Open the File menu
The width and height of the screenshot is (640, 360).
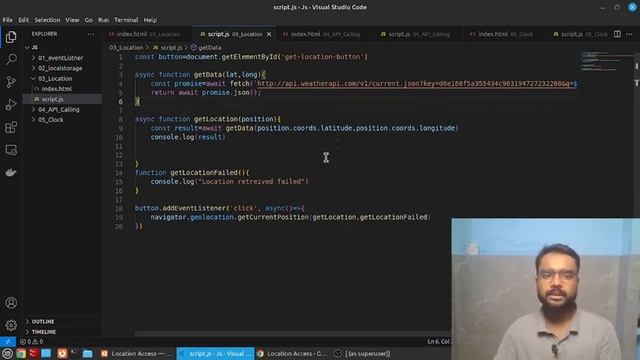click(8, 20)
